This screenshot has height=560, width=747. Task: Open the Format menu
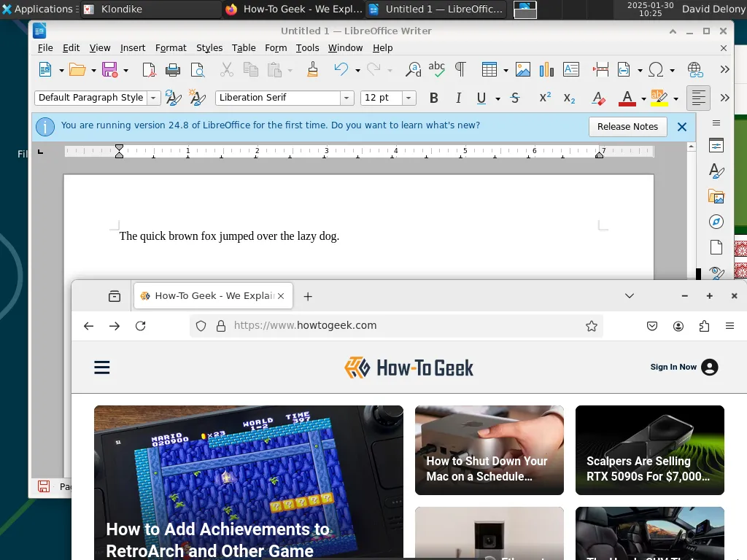171,48
